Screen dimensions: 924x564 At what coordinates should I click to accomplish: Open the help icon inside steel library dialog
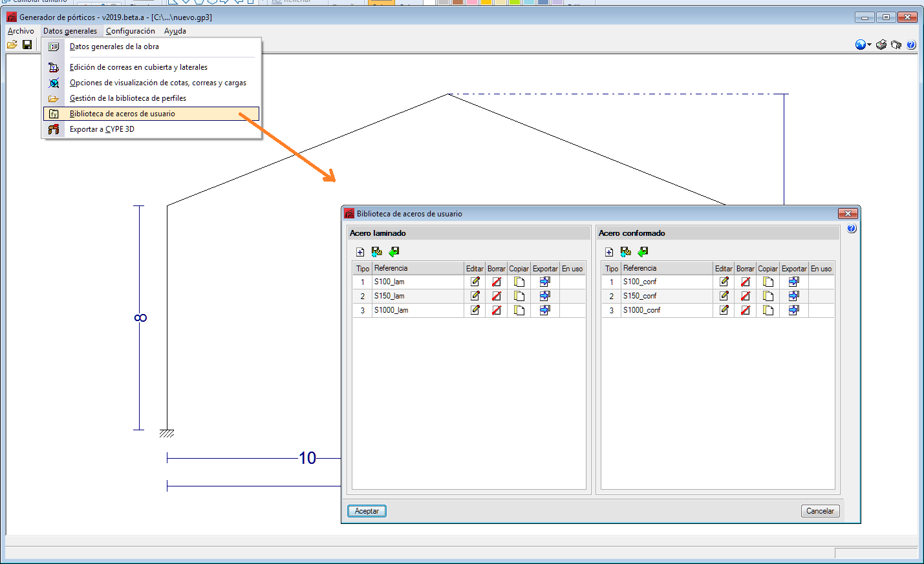click(x=852, y=228)
